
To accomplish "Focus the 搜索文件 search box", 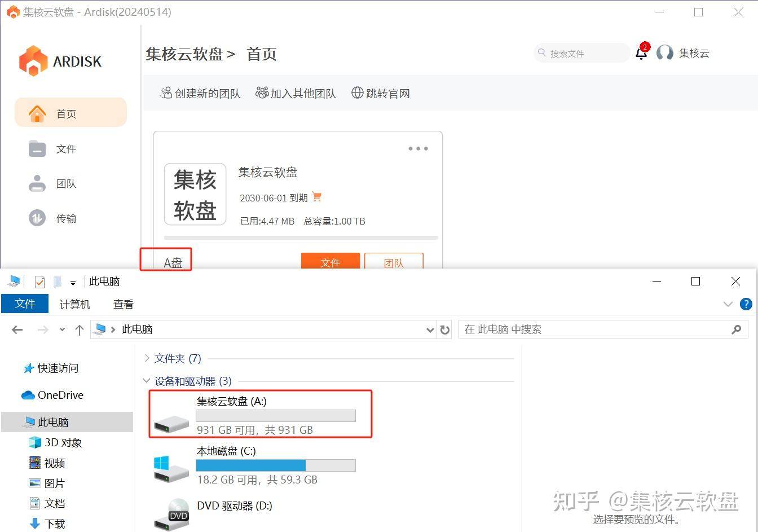I will click(x=581, y=53).
